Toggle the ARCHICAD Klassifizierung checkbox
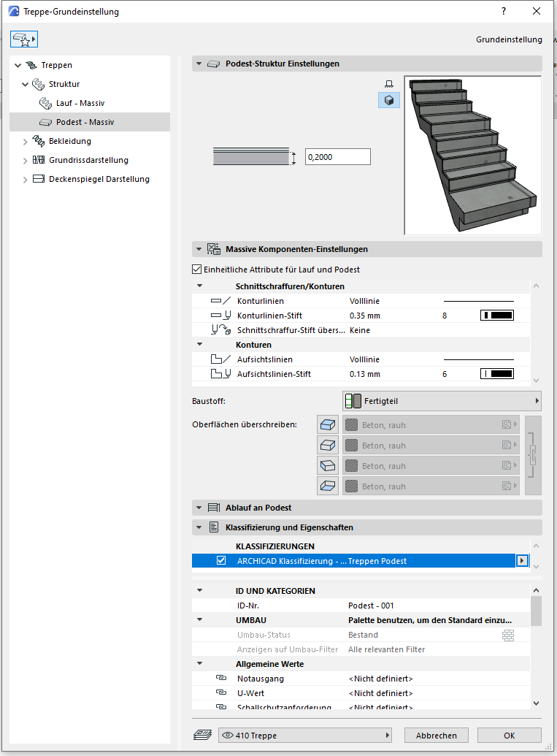Screen dimensions: 557x756 click(221, 561)
